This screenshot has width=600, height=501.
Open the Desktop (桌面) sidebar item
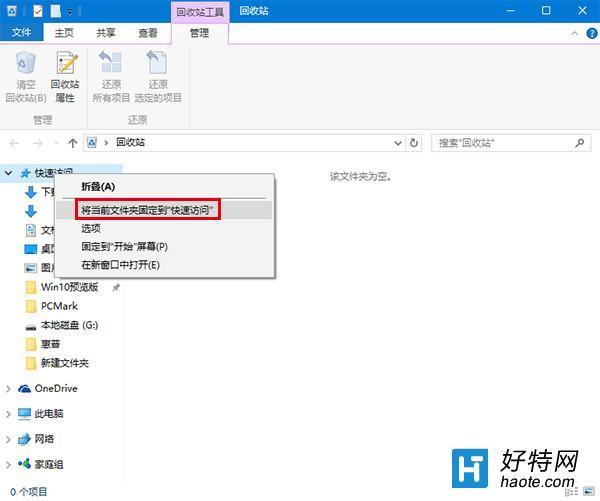[x=39, y=249]
